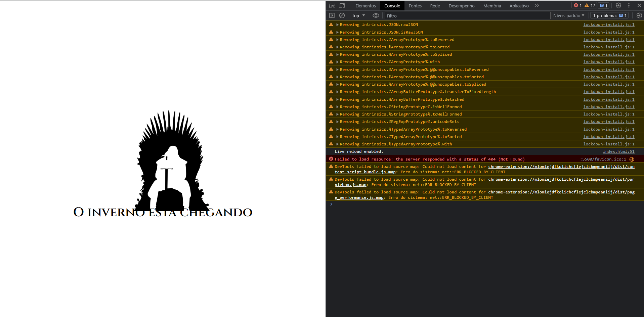
Task: Expand the %ArrayPrototype%.with warning
Action: [337, 62]
